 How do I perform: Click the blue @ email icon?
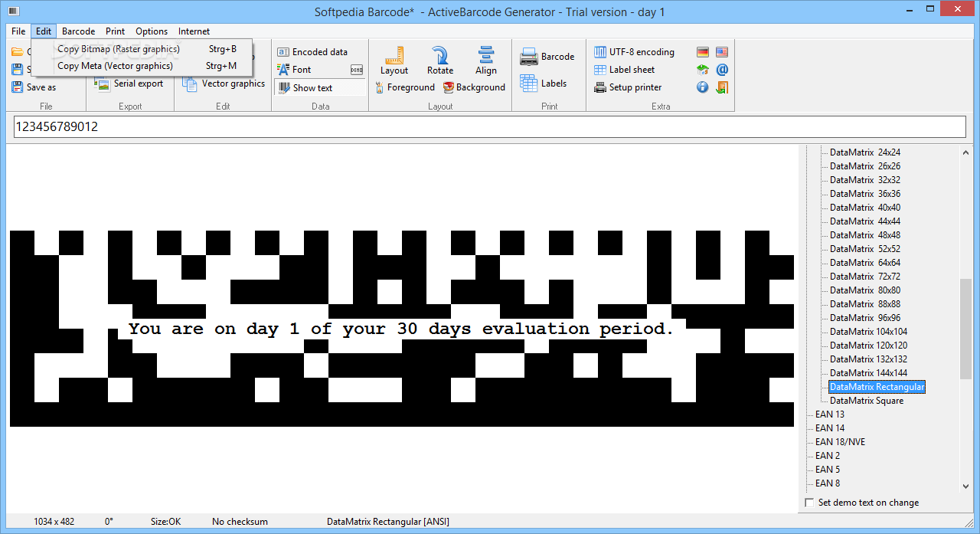(x=722, y=70)
